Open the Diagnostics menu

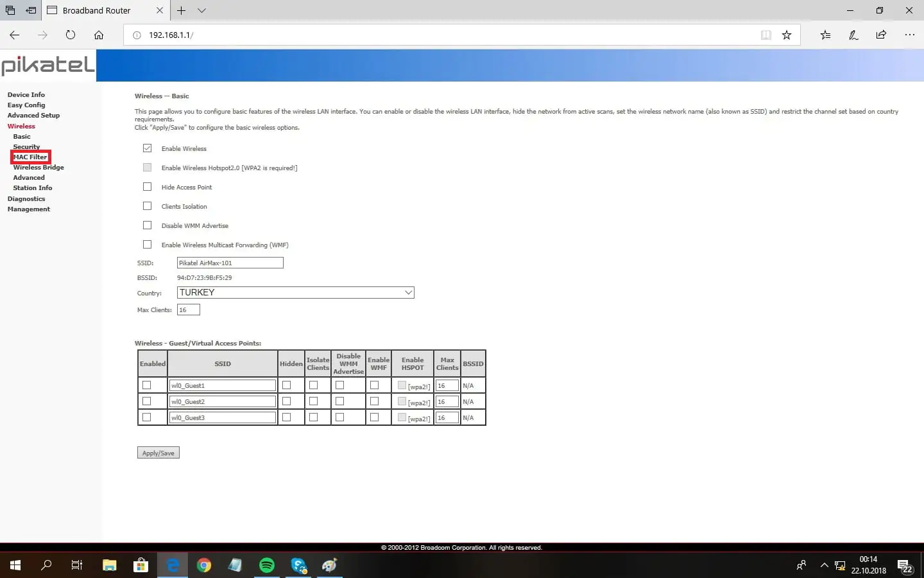(x=26, y=199)
